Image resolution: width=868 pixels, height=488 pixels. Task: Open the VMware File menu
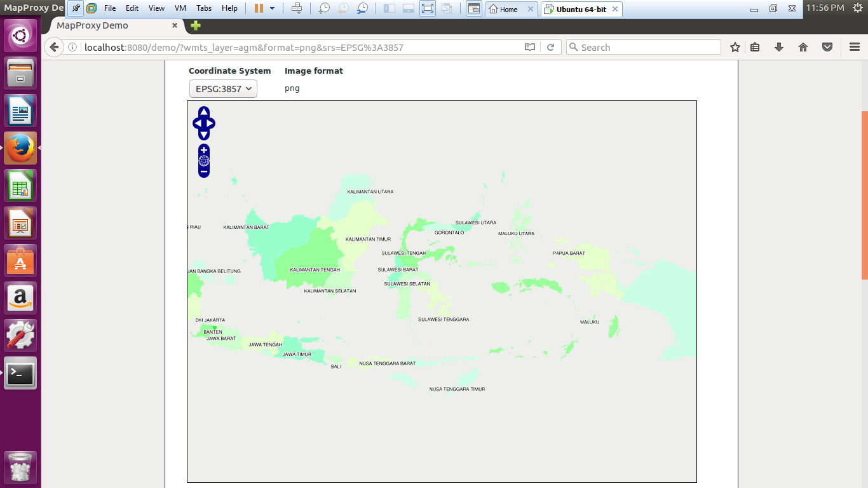(x=110, y=8)
